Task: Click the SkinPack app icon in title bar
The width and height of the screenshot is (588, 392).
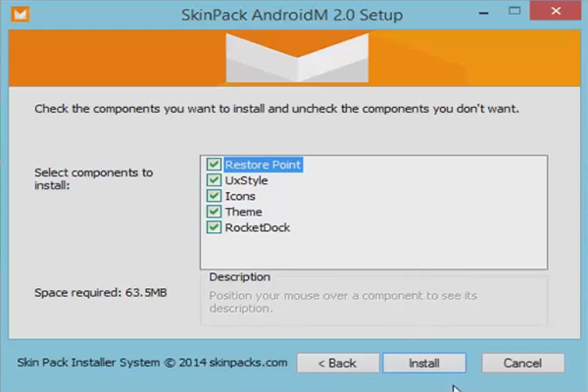Action: pos(21,15)
